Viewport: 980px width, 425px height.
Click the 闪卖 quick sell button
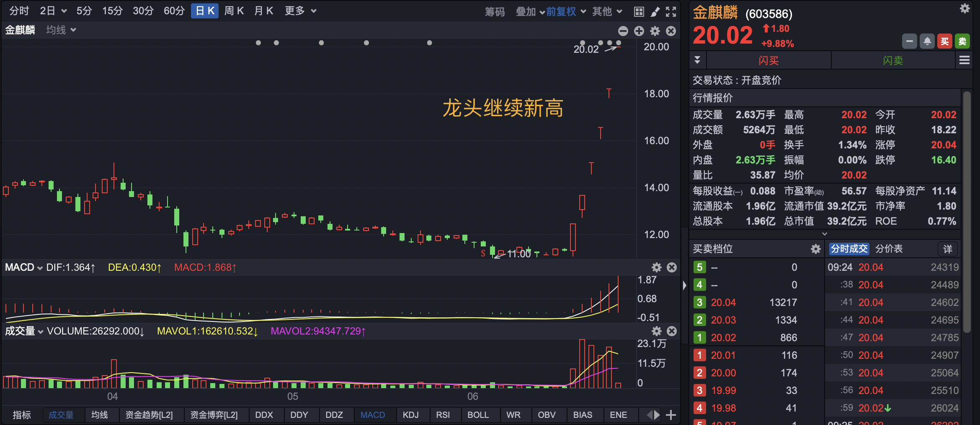click(893, 60)
